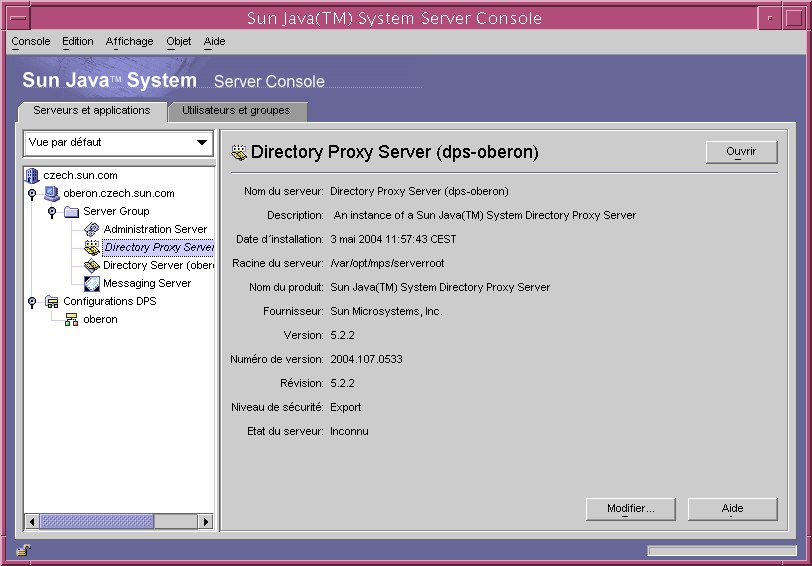
Task: Click the Directory Proxy Server tree icon
Action: click(92, 248)
